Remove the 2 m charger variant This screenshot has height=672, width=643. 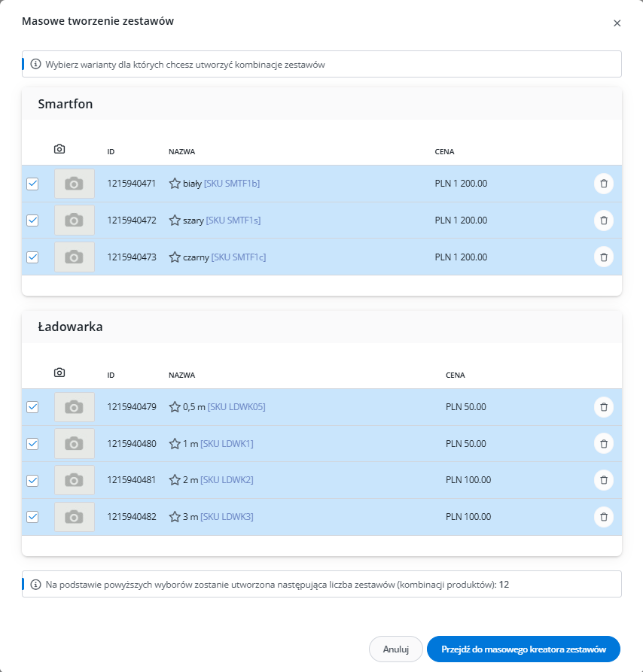[604, 480]
